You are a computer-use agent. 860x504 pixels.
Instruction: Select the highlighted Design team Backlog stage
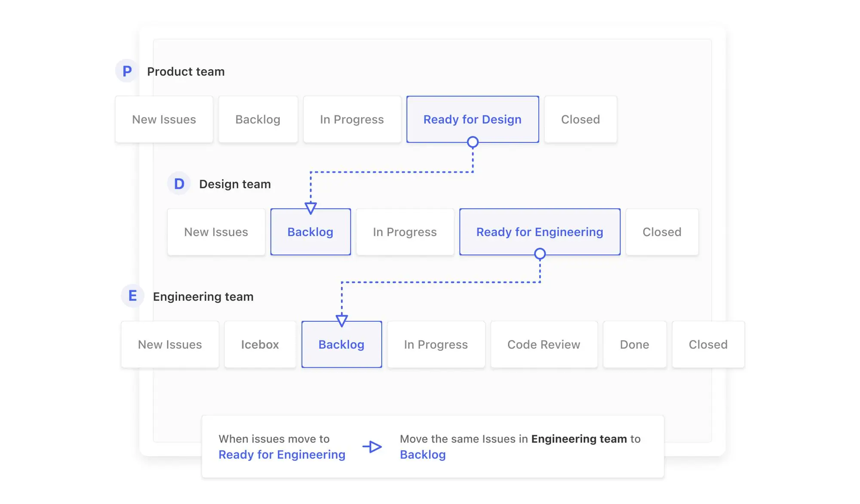[x=310, y=232]
